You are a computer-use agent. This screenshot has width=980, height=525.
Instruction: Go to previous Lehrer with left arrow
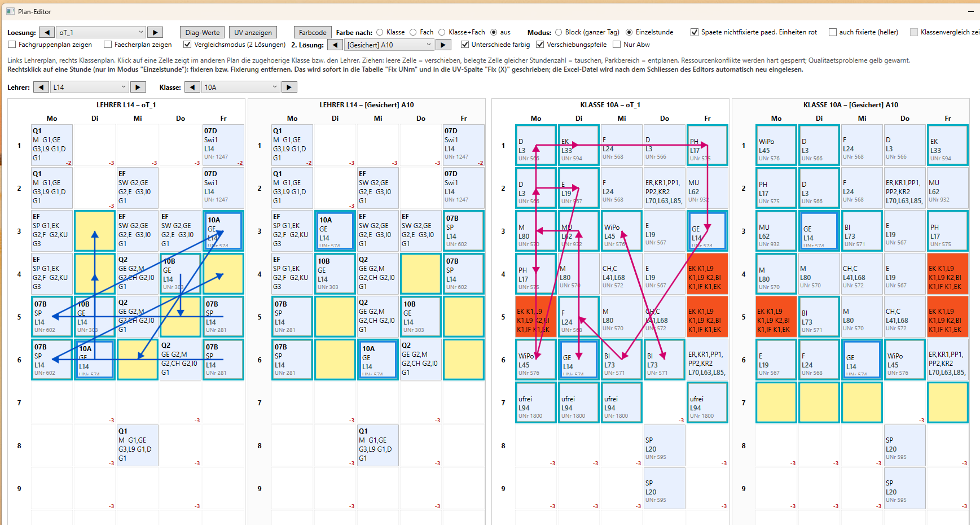tap(41, 87)
